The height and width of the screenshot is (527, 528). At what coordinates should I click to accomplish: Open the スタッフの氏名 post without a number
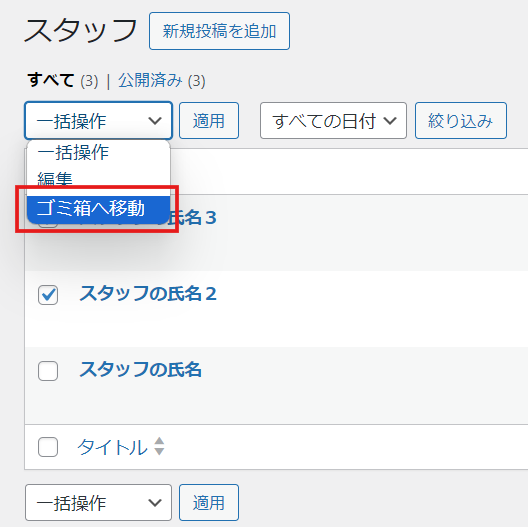tap(140, 369)
